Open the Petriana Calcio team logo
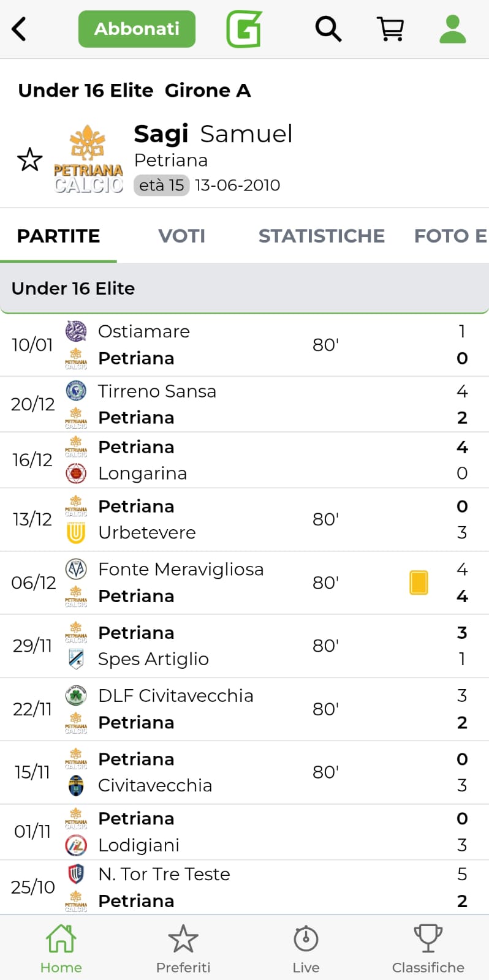This screenshot has width=489, height=980. point(88,160)
